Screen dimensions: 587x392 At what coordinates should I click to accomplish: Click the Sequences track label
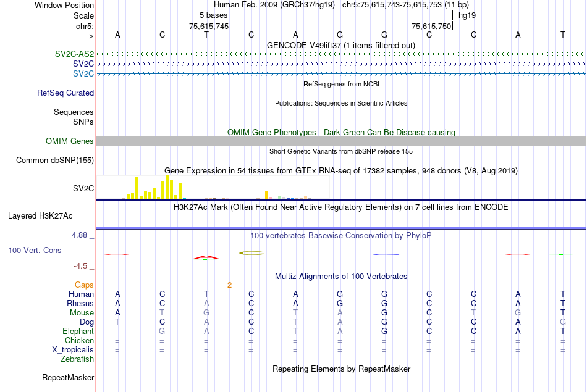click(x=74, y=112)
